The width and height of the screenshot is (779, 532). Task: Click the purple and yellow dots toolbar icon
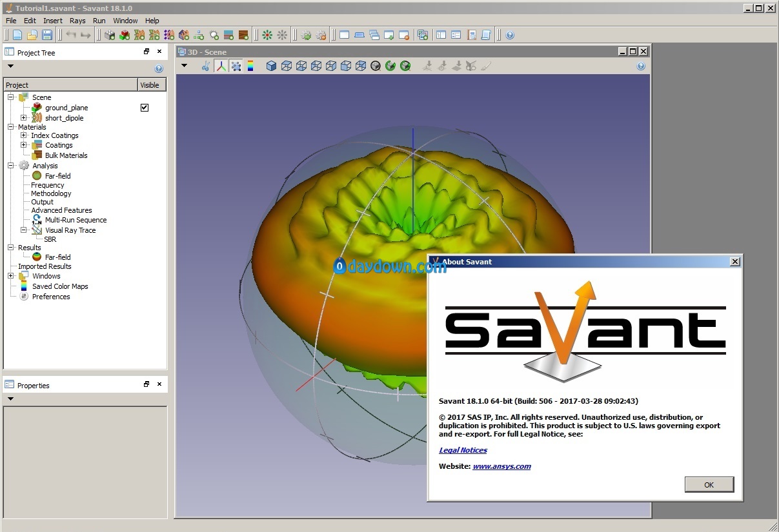169,35
